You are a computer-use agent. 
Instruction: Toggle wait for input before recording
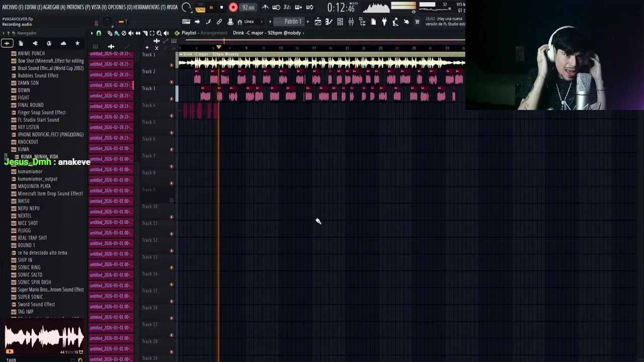[276, 8]
